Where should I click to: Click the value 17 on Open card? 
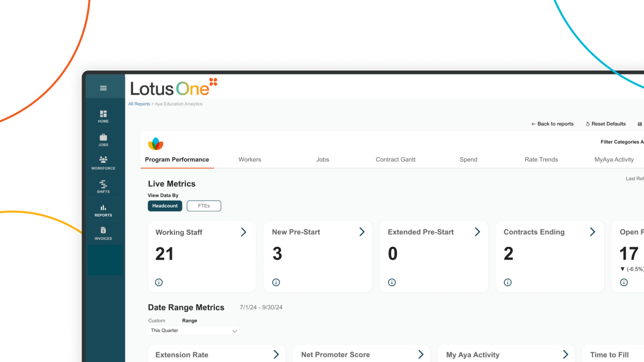pyautogui.click(x=629, y=254)
